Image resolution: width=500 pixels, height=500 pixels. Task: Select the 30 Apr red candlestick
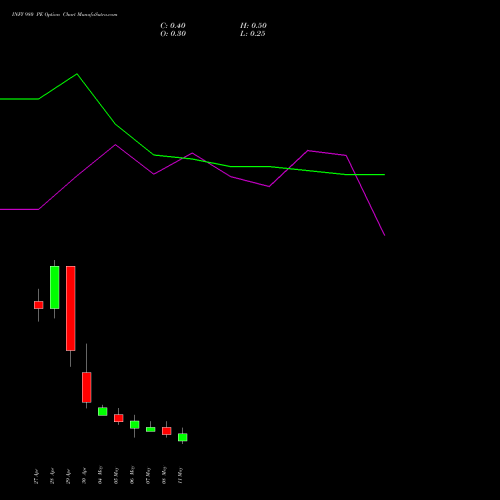click(x=87, y=387)
